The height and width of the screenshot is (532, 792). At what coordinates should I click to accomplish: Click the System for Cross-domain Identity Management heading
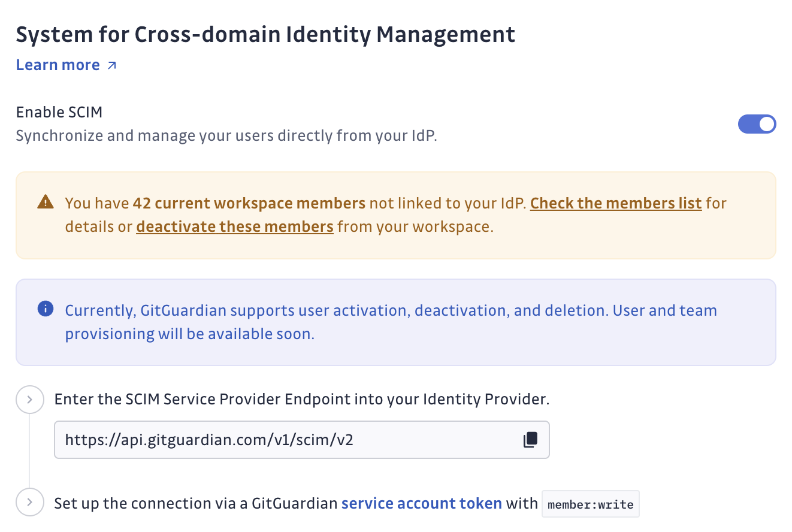point(265,35)
